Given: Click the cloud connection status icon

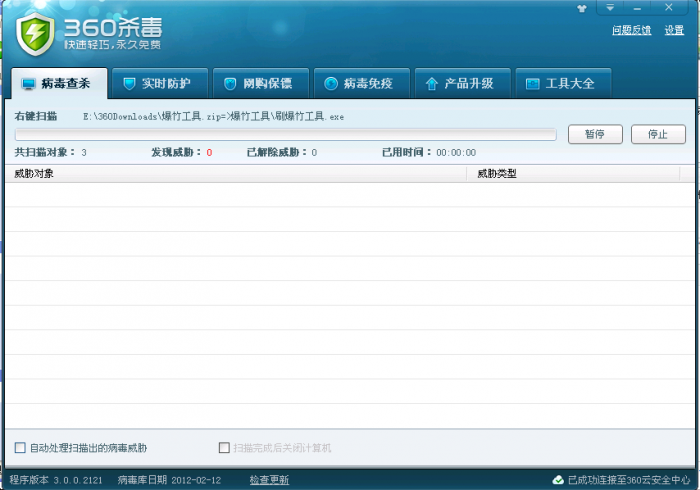Looking at the screenshot, I should (558, 480).
